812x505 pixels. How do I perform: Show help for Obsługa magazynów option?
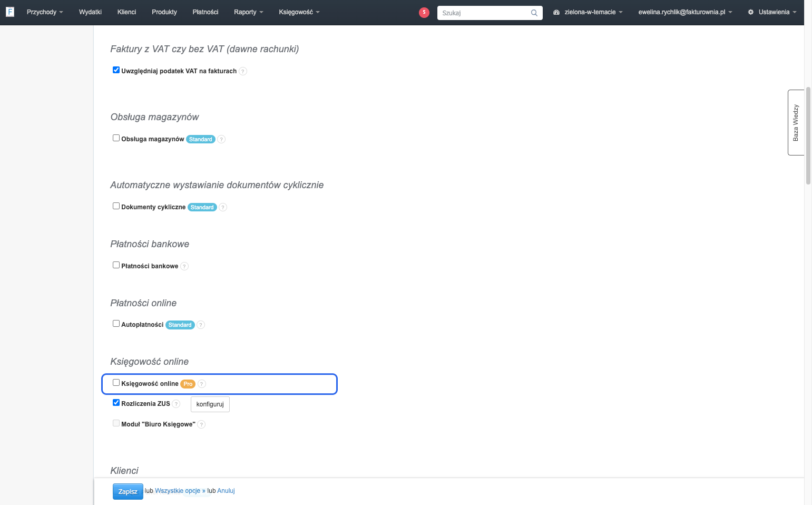tap(221, 139)
